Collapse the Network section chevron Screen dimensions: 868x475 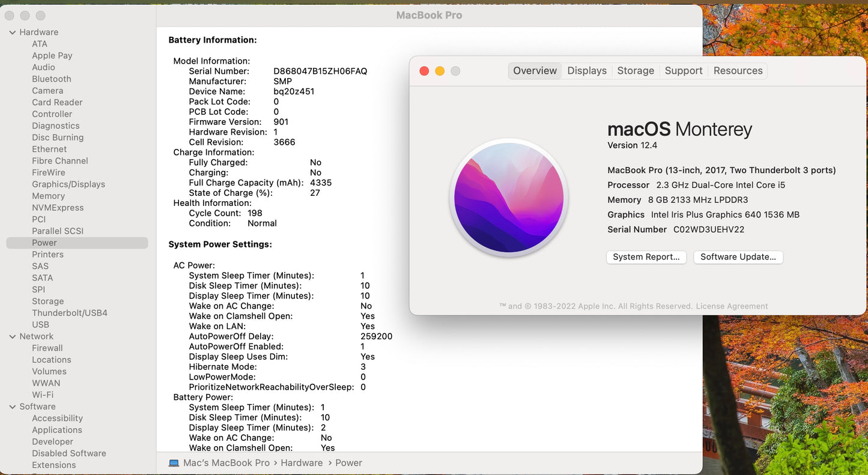(x=13, y=337)
